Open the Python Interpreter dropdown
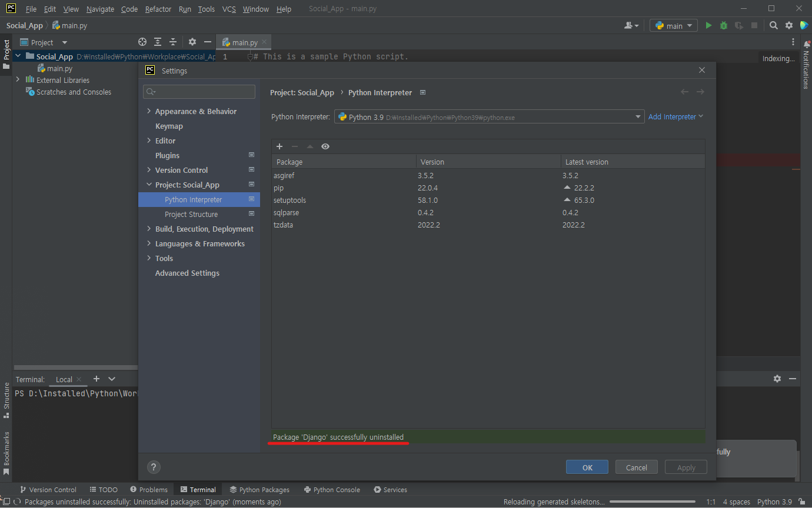Image resolution: width=812 pixels, height=508 pixels. click(x=489, y=117)
